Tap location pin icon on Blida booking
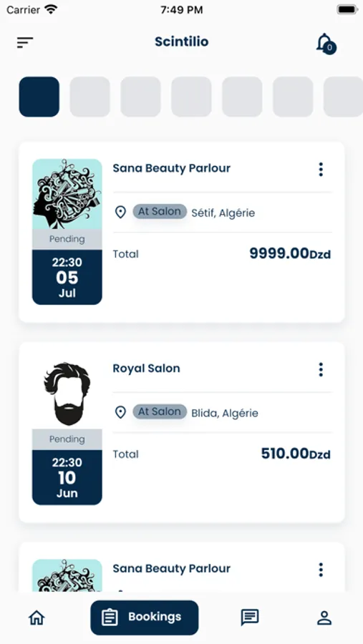363x644 pixels. coord(120,412)
